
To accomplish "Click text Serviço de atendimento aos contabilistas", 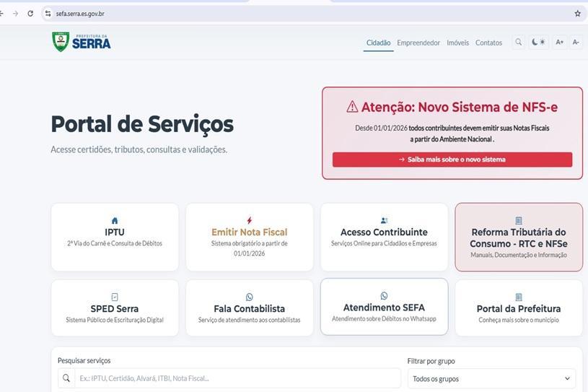I will [x=250, y=320].
